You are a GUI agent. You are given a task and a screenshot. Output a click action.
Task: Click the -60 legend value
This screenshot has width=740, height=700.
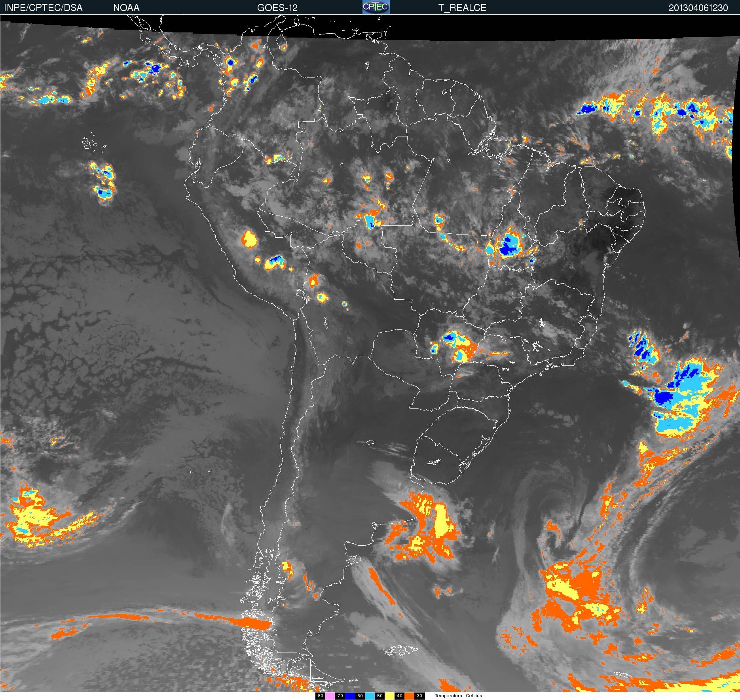click(x=359, y=696)
